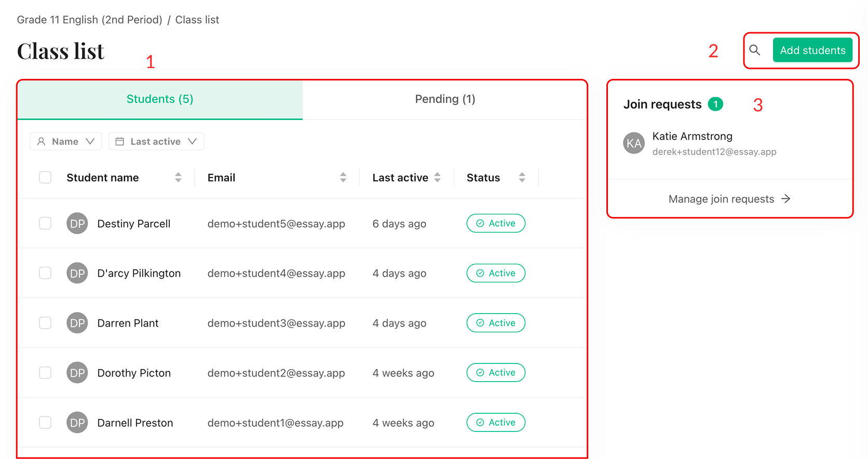This screenshot has width=868, height=459.
Task: Click Active badge for Darnell Preston
Action: 496,423
